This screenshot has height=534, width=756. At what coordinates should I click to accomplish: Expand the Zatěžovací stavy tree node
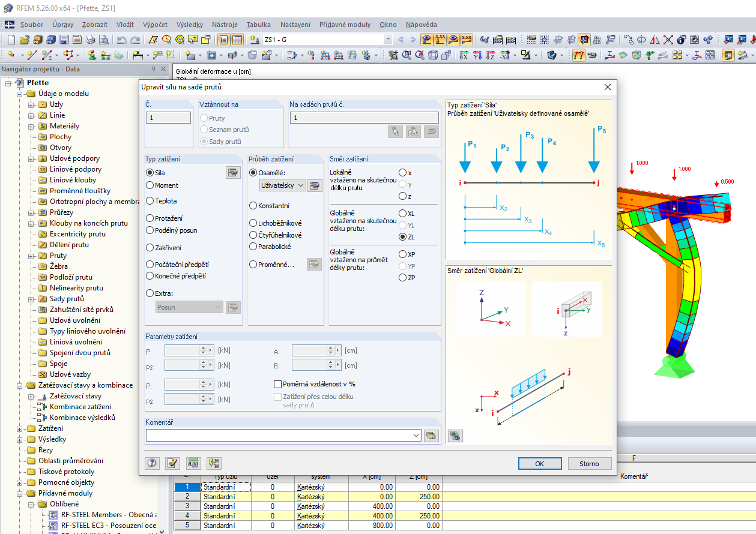pyautogui.click(x=31, y=396)
